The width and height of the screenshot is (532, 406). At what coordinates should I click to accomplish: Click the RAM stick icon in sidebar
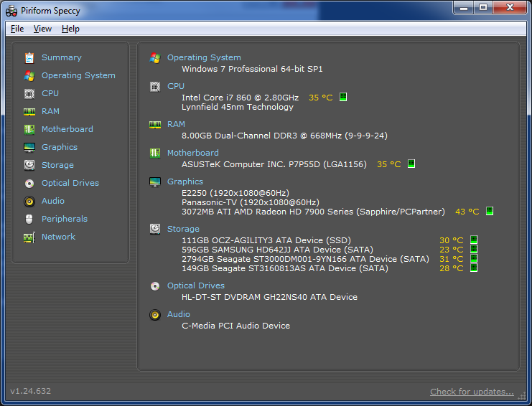[x=29, y=111]
